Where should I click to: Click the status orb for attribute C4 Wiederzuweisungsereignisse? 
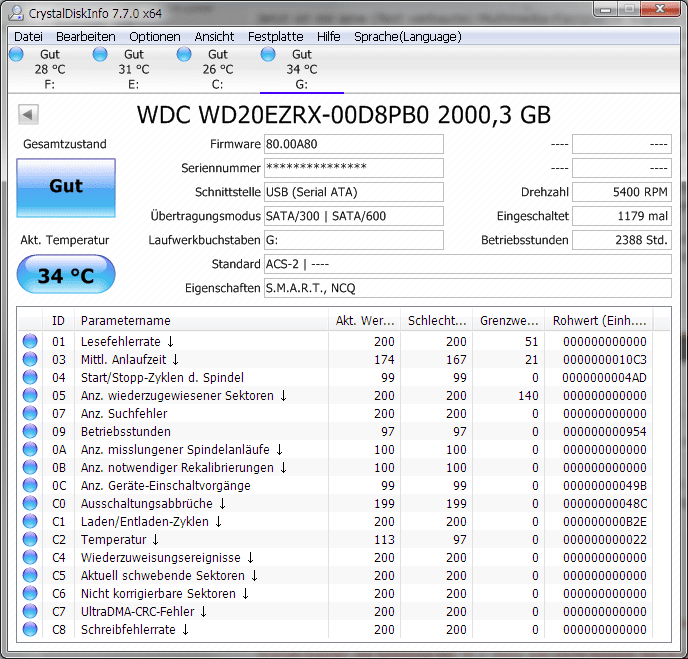coord(30,557)
